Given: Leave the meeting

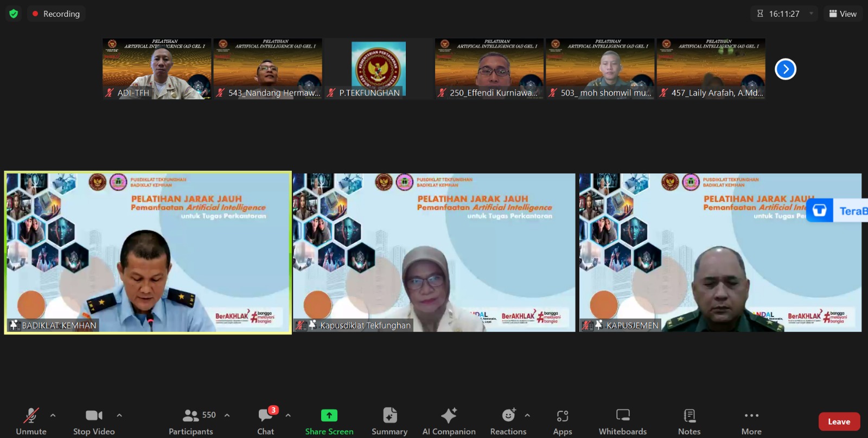Looking at the screenshot, I should click(x=839, y=421).
